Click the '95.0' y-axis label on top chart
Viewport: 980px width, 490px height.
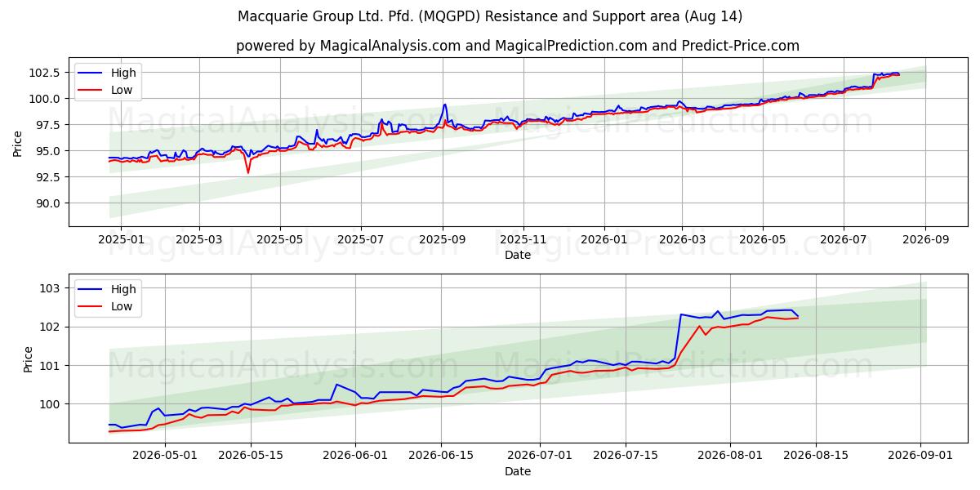47,151
